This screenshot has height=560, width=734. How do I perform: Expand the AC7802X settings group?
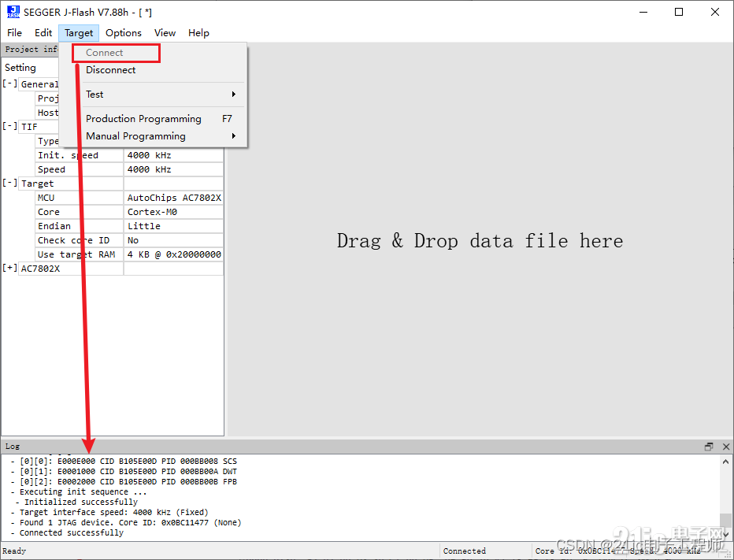(9, 269)
